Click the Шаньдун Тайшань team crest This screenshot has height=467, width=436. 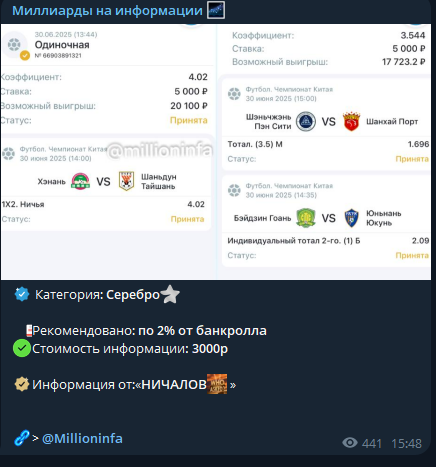pyautogui.click(x=127, y=181)
